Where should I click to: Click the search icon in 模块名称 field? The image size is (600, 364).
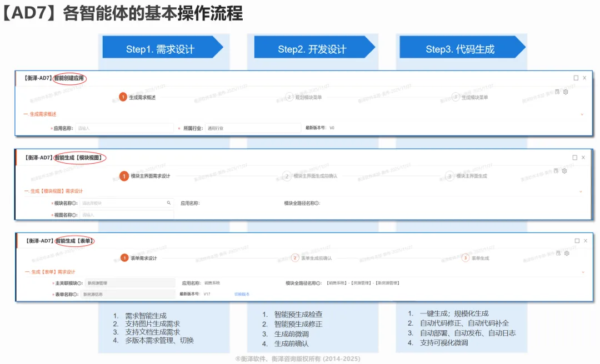coord(169,203)
